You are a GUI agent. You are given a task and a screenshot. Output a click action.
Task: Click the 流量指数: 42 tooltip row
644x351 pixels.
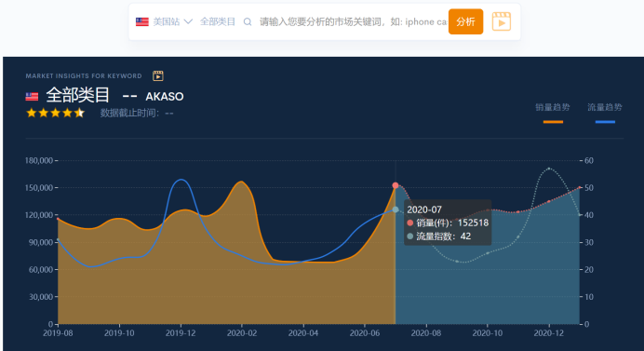click(x=438, y=236)
